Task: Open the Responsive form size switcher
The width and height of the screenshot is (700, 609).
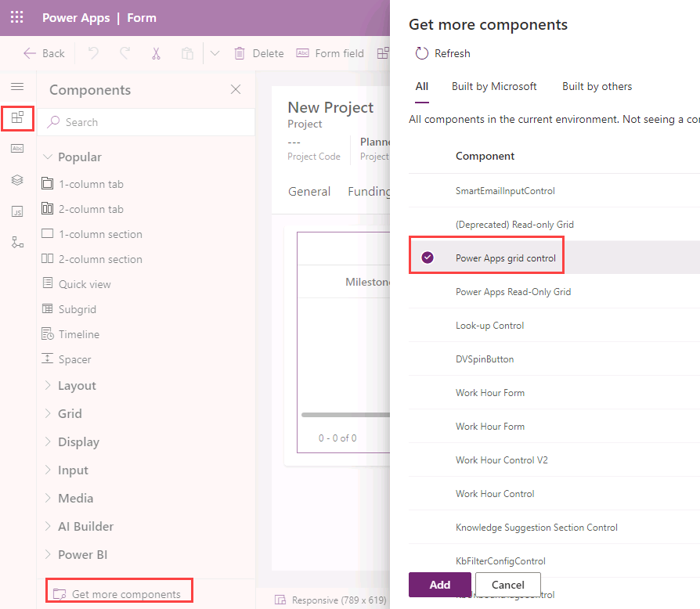Action: point(330,600)
